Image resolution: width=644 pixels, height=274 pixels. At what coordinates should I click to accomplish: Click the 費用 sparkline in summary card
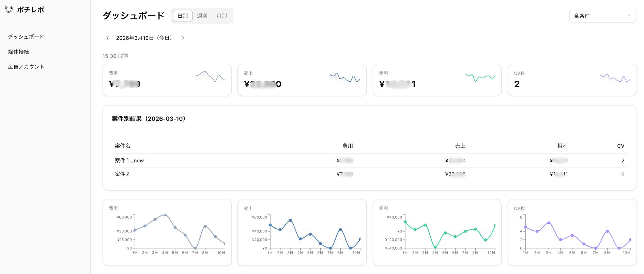210,77
